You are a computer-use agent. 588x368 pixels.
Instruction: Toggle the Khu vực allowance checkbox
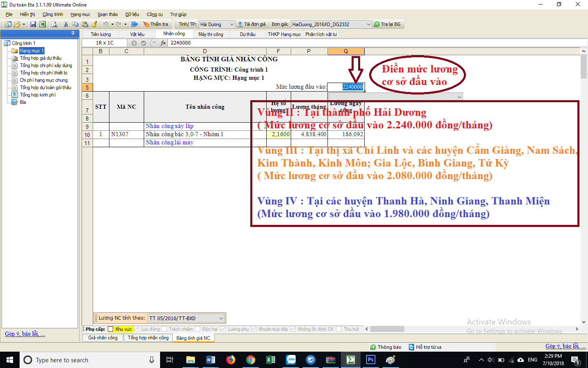110,329
